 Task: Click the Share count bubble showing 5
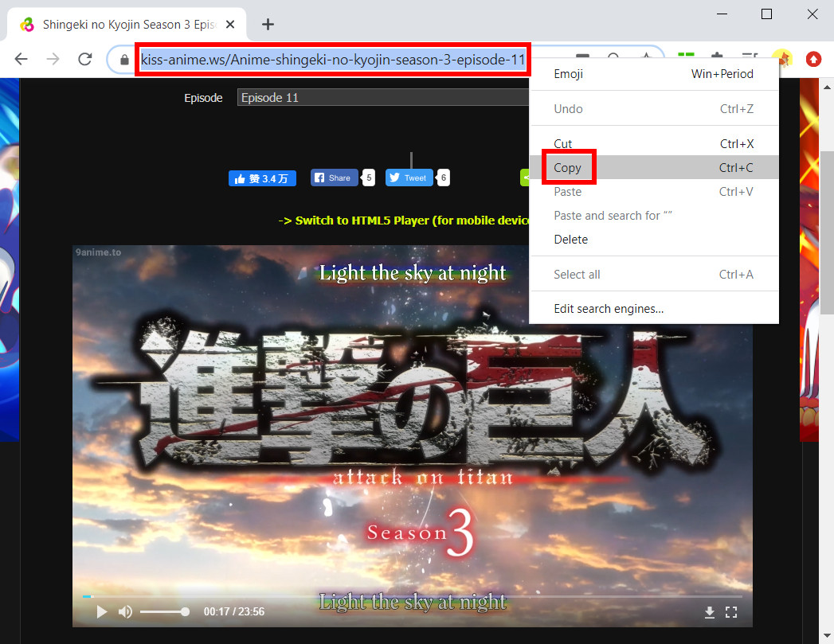point(369,178)
